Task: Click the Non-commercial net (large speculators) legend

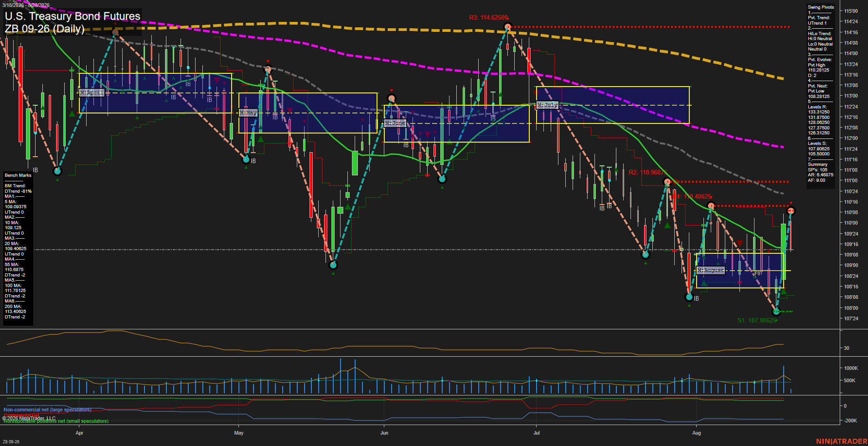Action: pyautogui.click(x=47, y=410)
